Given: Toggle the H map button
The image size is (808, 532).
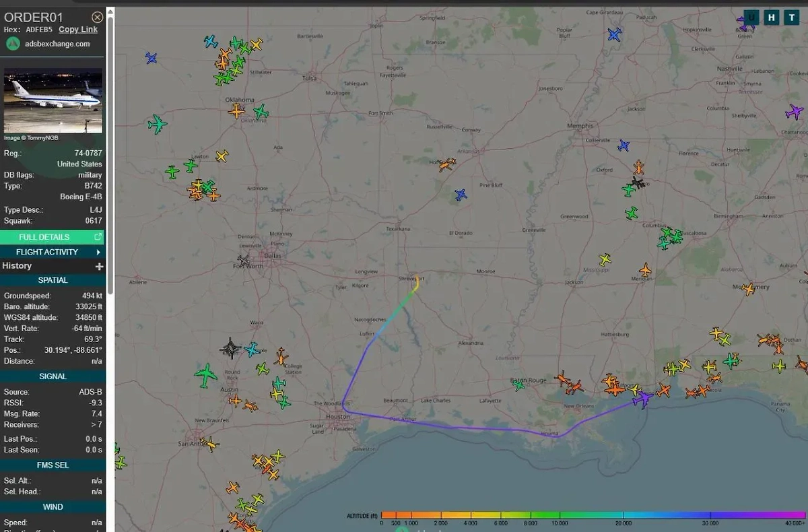Looking at the screenshot, I should [772, 18].
